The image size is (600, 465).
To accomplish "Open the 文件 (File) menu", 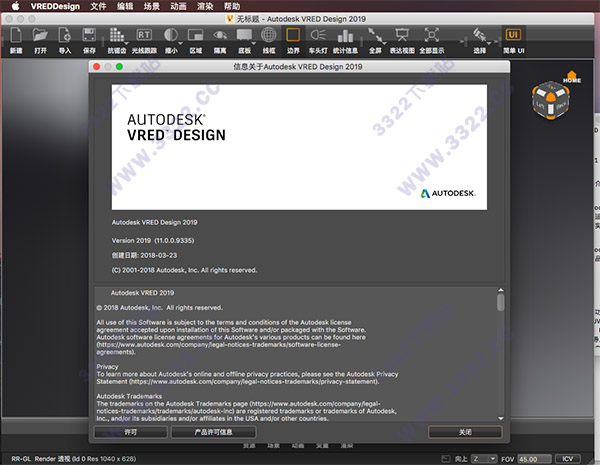I will [99, 6].
